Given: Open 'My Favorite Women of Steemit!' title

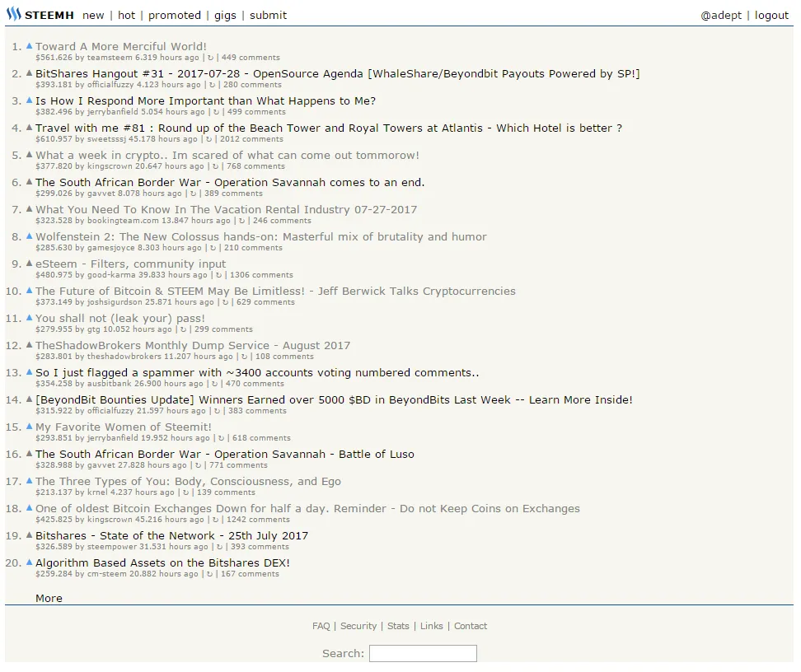Looking at the screenshot, I should (123, 427).
